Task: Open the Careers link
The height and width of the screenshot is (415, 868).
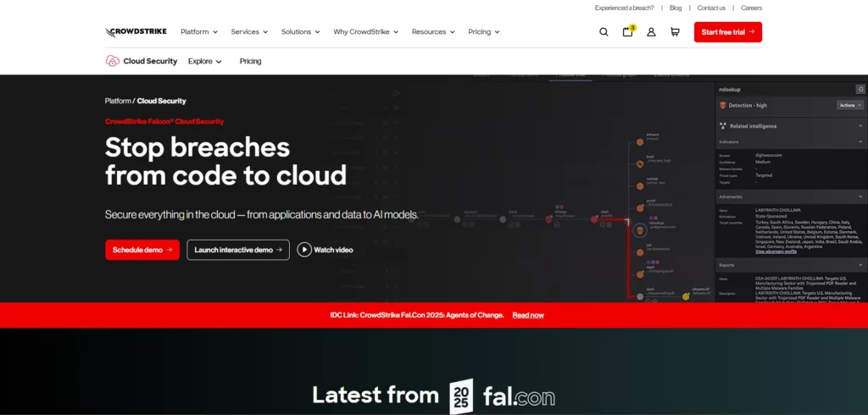Action: pyautogui.click(x=752, y=8)
